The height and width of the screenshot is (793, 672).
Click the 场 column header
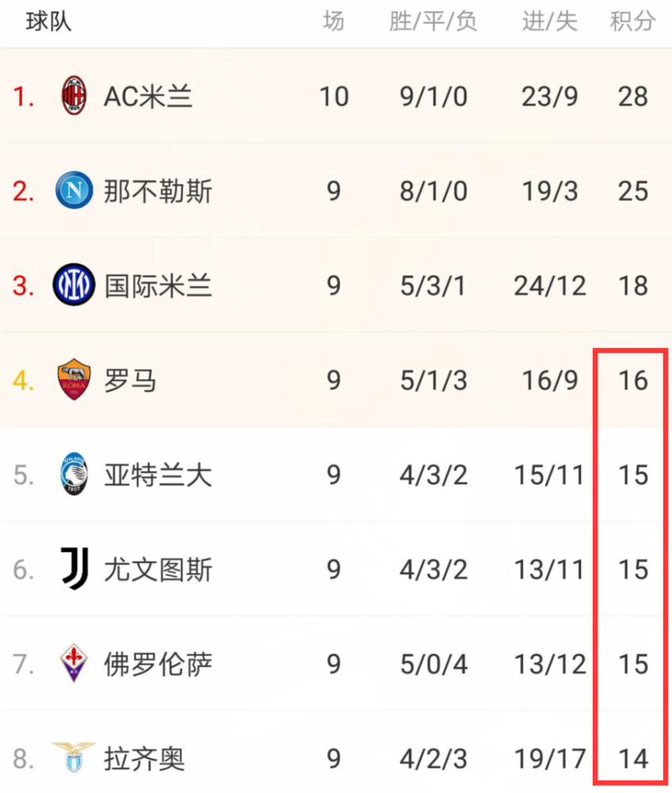334,21
